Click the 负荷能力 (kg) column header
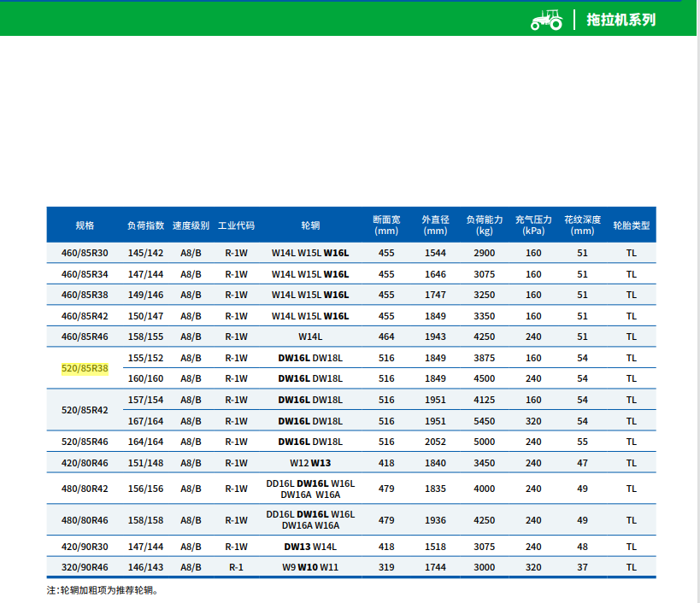This screenshot has width=700, height=603. 485,225
